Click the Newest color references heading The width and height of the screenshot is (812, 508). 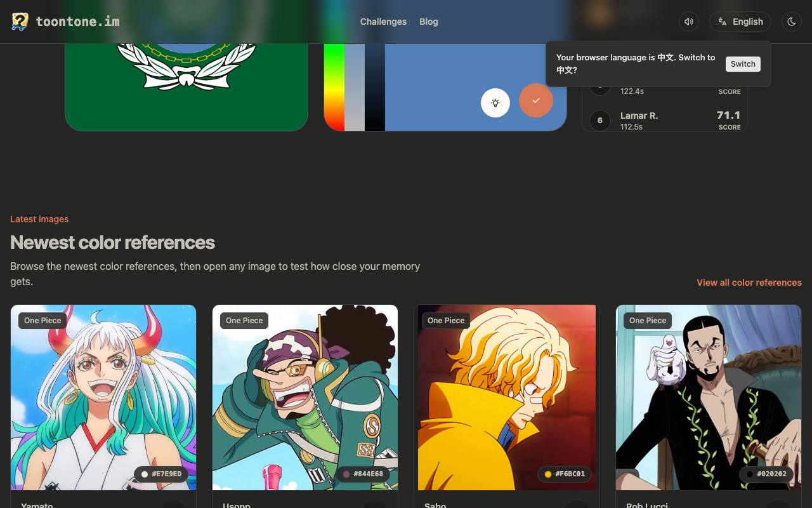[x=112, y=243]
